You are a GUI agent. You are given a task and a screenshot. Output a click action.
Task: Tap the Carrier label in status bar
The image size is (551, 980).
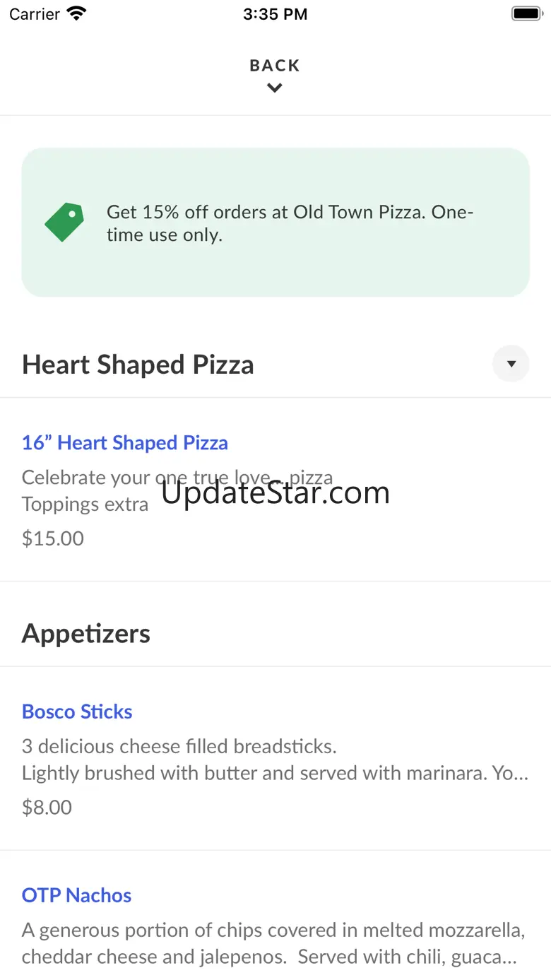coord(34,14)
